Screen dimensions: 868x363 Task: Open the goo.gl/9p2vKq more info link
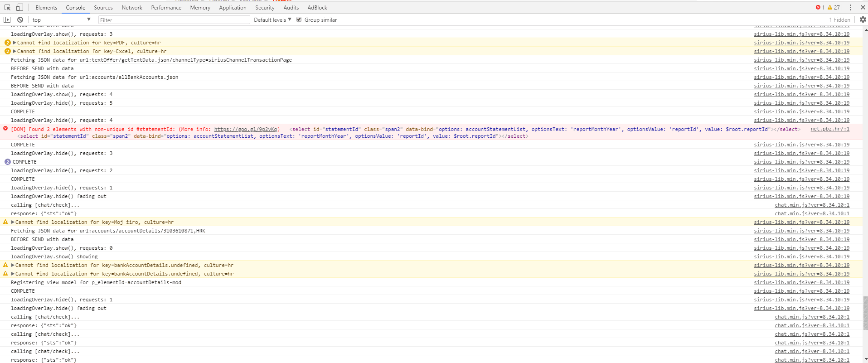[245, 129]
